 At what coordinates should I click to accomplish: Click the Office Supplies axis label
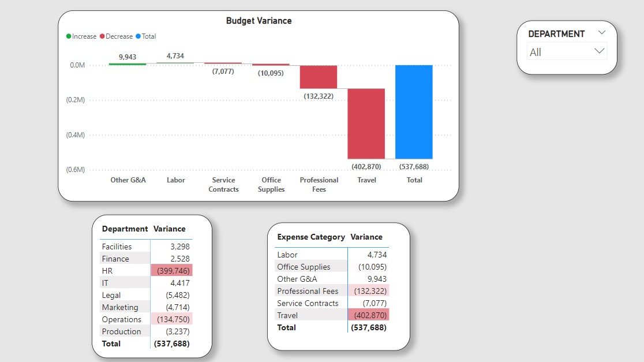pos(271,185)
